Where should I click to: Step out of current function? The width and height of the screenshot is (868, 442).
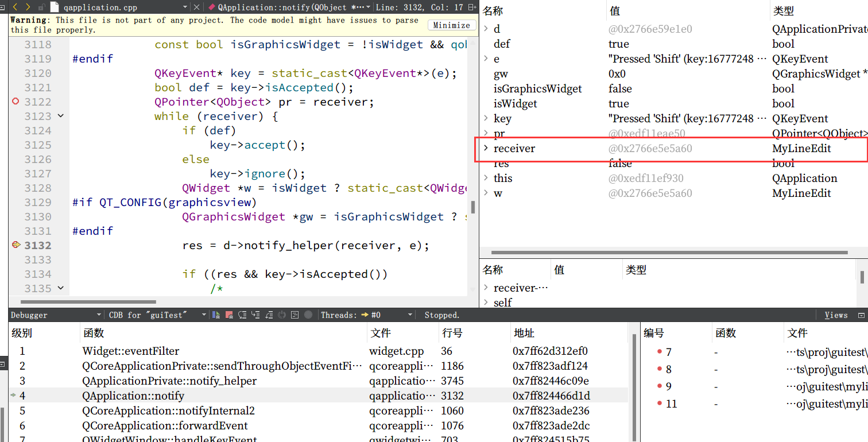(269, 315)
